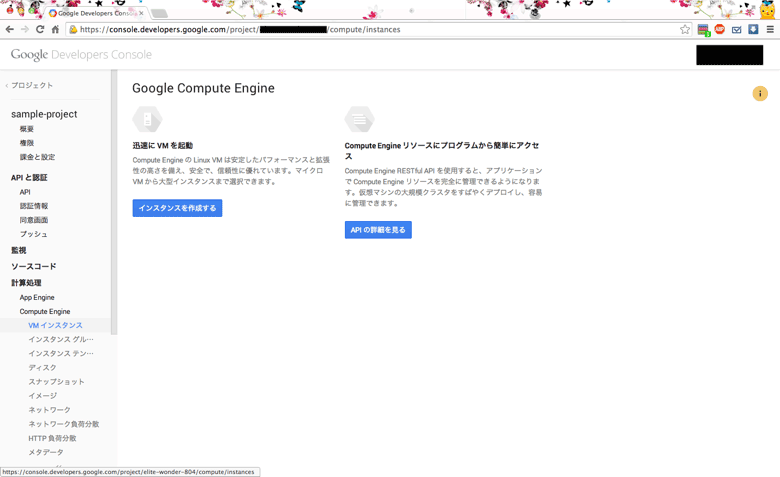Viewport: 780px width, 477px height.
Task: Open the mail checker extension icon
Action: (x=737, y=30)
